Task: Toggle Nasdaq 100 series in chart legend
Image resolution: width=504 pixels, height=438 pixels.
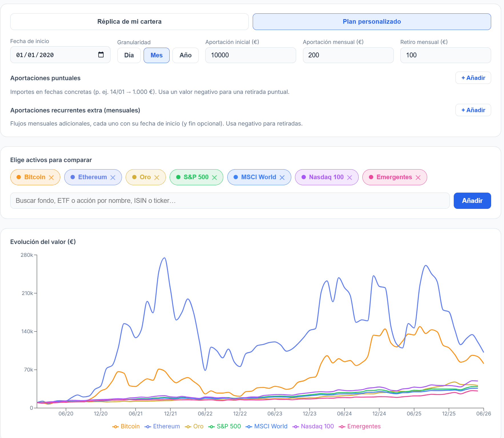Action: tap(313, 426)
